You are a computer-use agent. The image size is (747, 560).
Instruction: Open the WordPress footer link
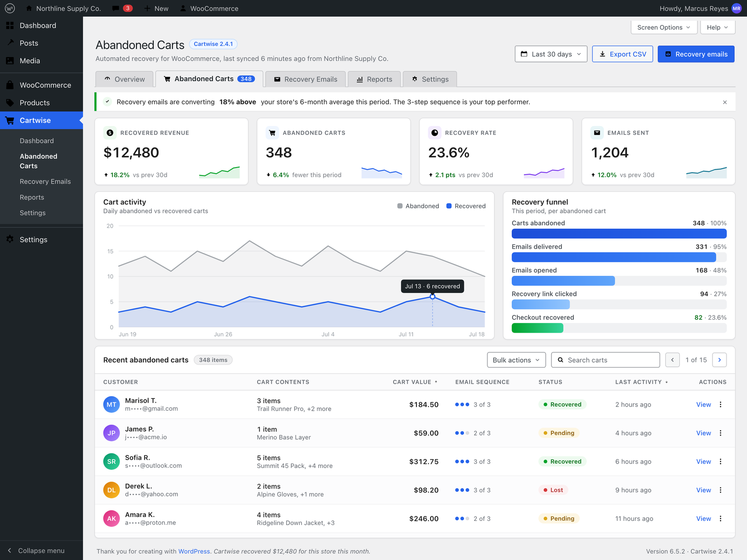(x=194, y=551)
